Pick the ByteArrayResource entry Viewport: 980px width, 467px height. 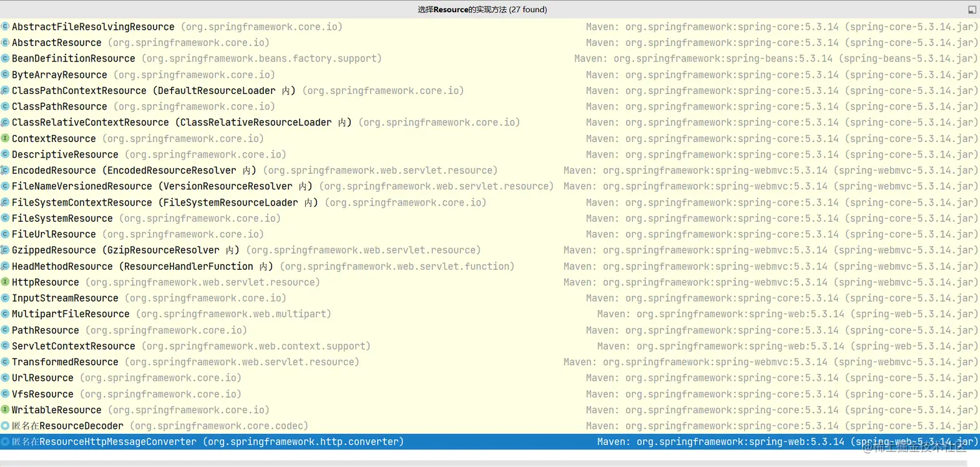coord(490,75)
